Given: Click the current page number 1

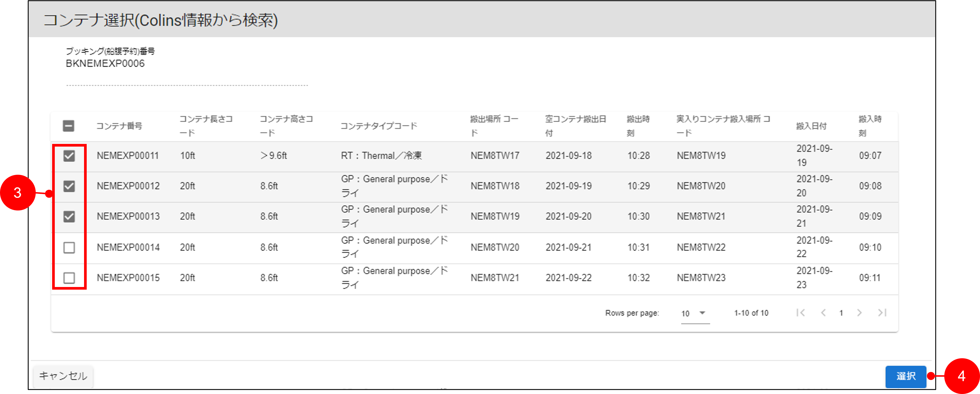Looking at the screenshot, I should coord(841,313).
